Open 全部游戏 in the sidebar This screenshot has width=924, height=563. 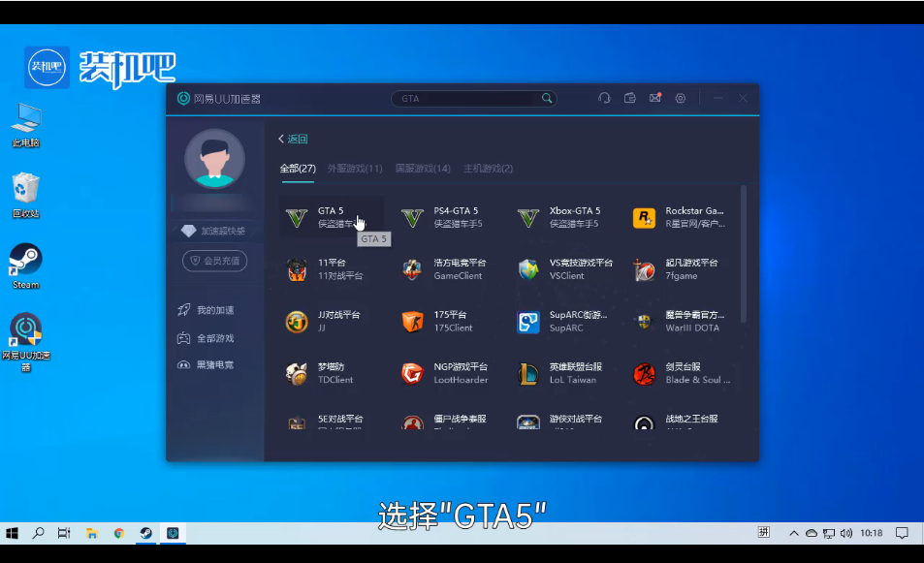pyautogui.click(x=214, y=338)
